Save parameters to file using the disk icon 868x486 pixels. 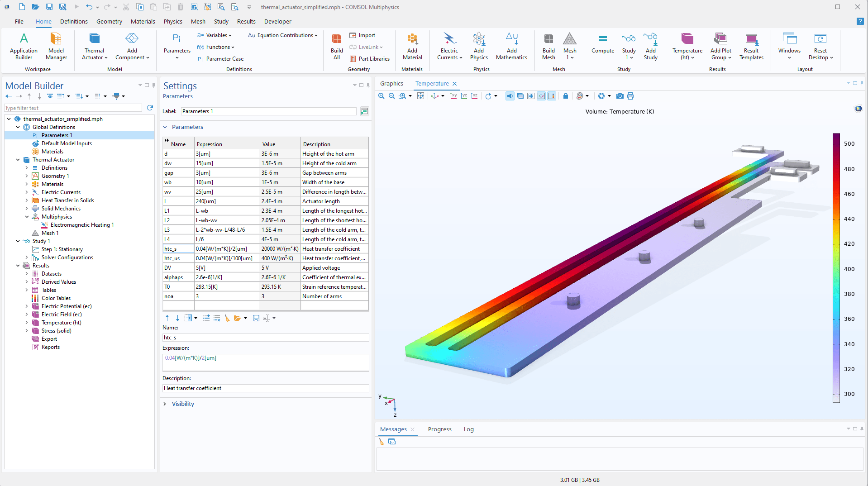tap(256, 318)
